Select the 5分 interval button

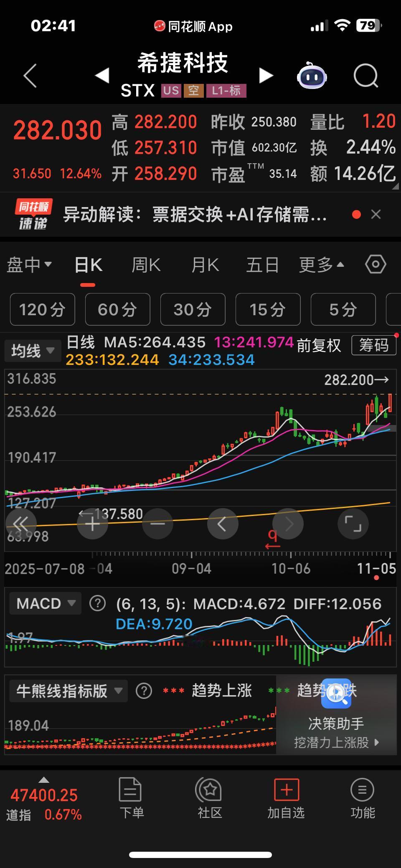[343, 309]
